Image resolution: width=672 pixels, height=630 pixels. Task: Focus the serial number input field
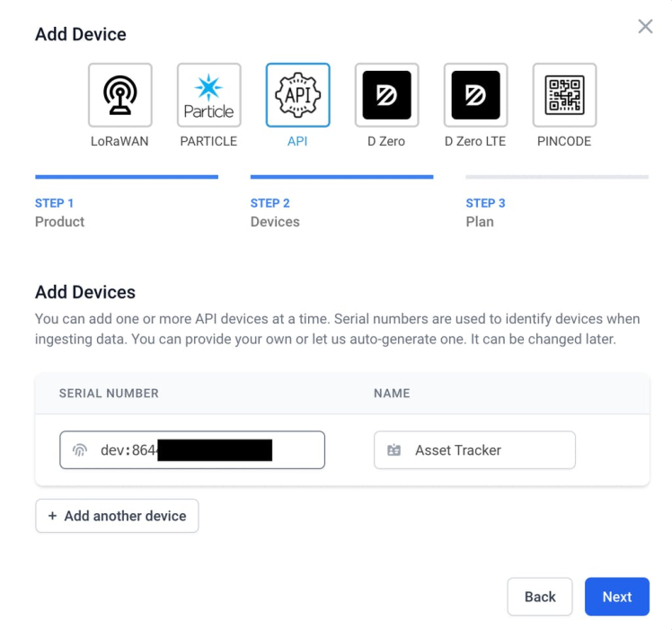click(x=192, y=450)
